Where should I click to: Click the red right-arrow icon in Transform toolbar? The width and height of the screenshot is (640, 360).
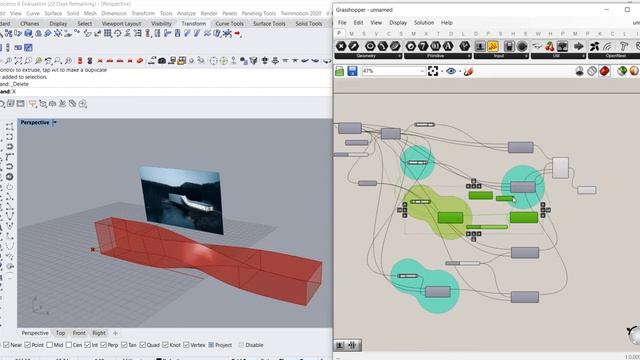pyautogui.click(x=238, y=34)
